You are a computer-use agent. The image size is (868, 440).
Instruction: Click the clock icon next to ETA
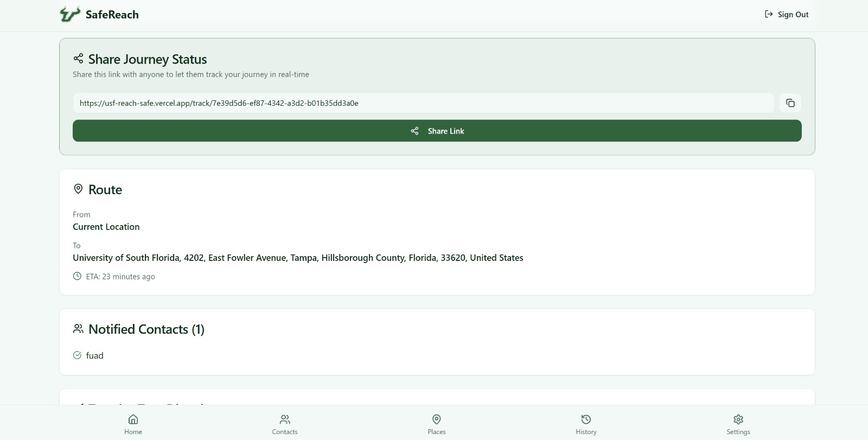pyautogui.click(x=77, y=276)
